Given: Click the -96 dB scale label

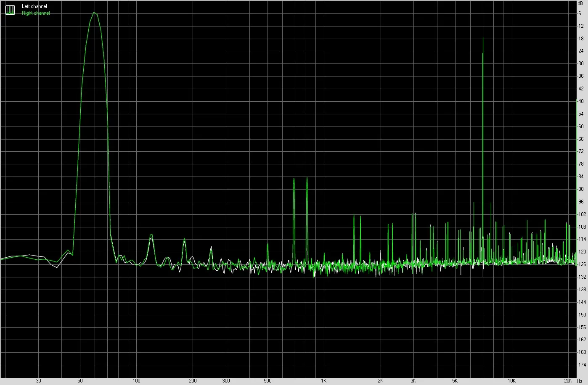Looking at the screenshot, I should pos(581,202).
